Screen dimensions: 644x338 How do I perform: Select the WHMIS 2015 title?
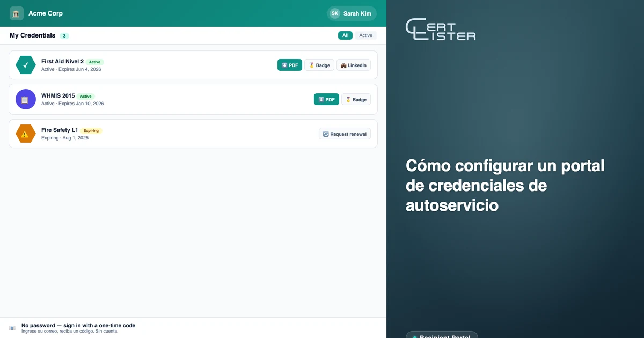pyautogui.click(x=58, y=95)
